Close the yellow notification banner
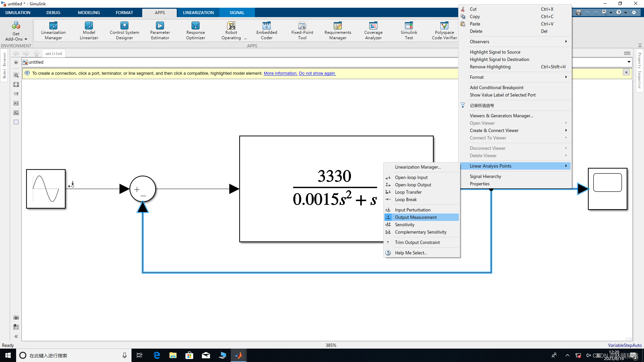The height and width of the screenshot is (362, 644). (x=626, y=72)
